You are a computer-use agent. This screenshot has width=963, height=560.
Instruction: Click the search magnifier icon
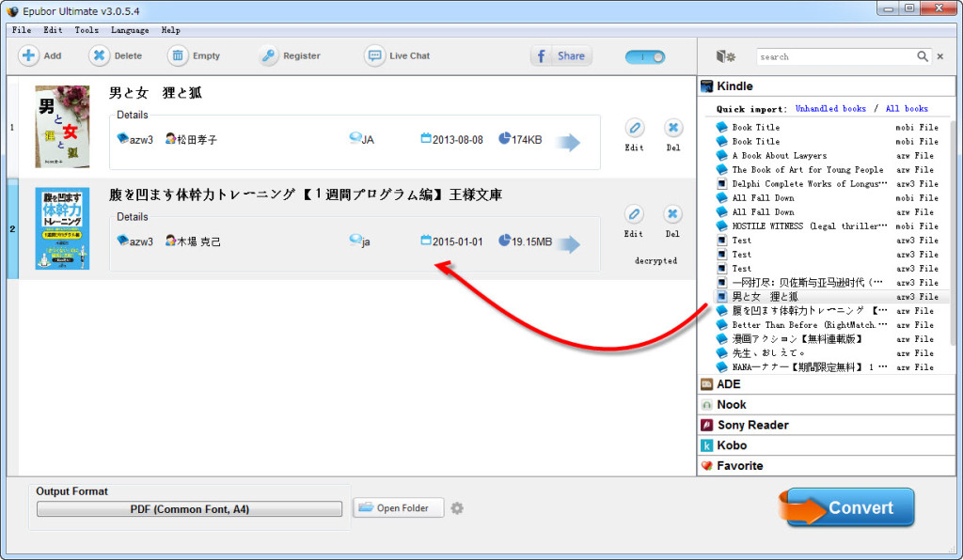pyautogui.click(x=923, y=56)
